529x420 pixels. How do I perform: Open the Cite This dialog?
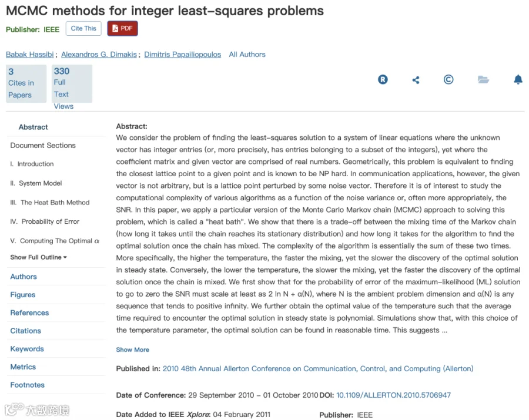tap(83, 28)
